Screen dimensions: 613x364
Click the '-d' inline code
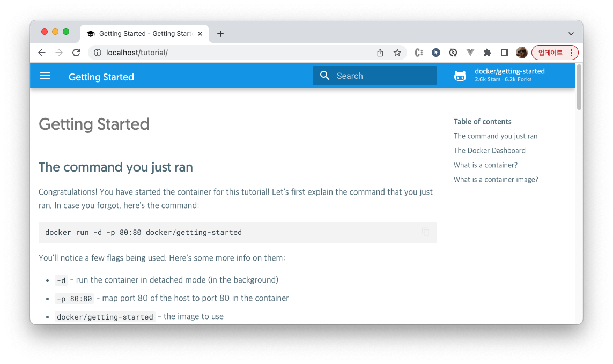(61, 280)
